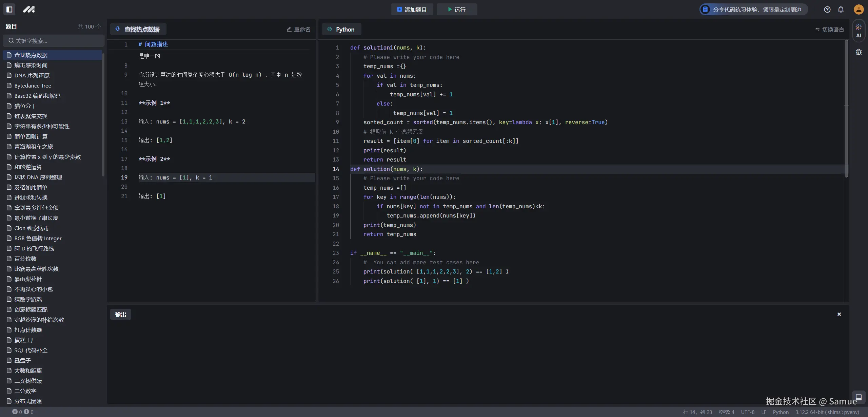The image size is (868, 417).
Task: Click the 添加题目 add problem button
Action: [412, 10]
